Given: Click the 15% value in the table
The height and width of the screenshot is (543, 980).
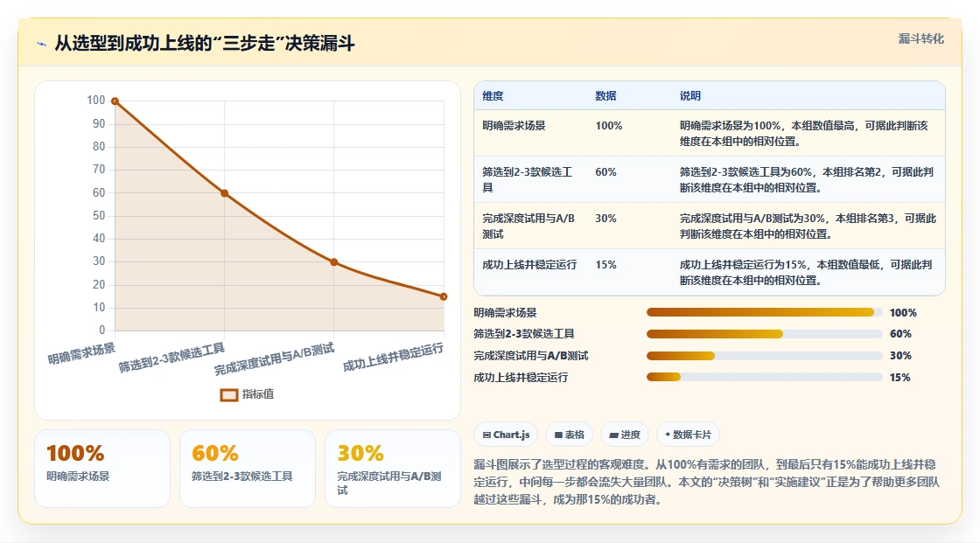Looking at the screenshot, I should [605, 265].
